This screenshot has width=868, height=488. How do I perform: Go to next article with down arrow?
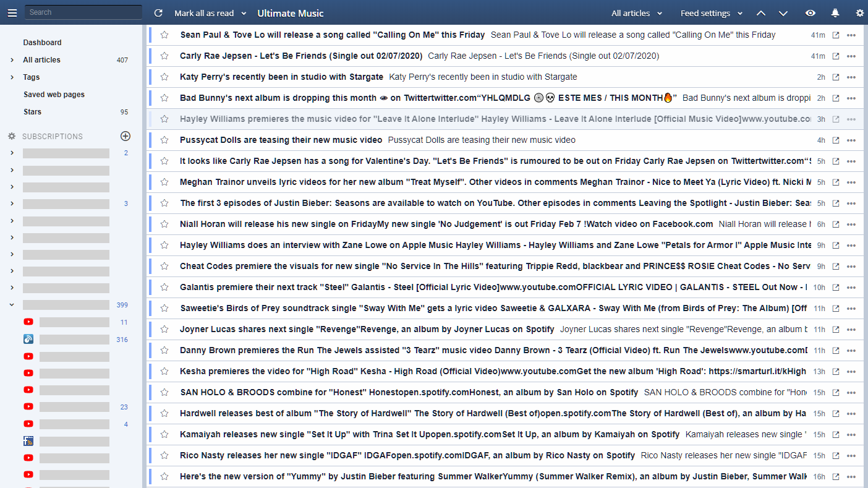[783, 13]
